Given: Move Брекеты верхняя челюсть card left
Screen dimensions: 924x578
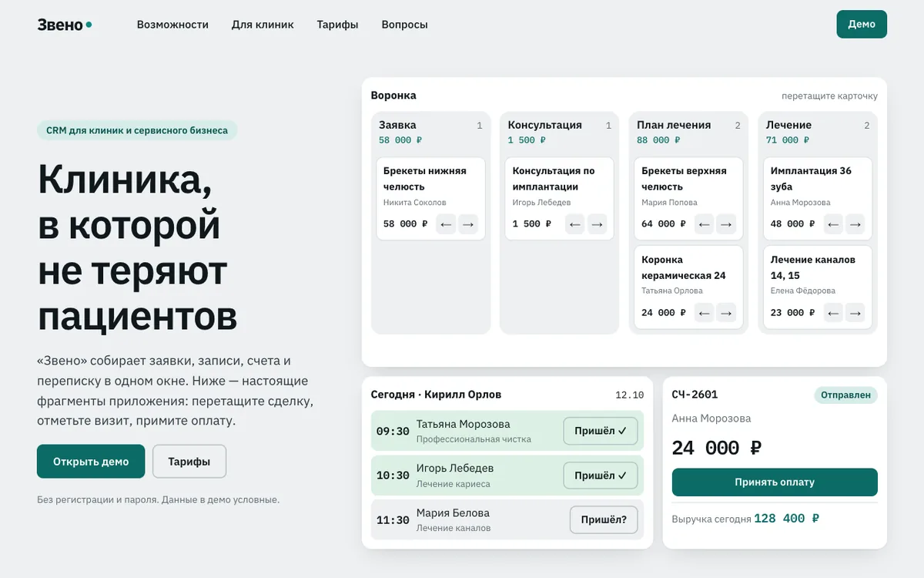Looking at the screenshot, I should pos(704,224).
